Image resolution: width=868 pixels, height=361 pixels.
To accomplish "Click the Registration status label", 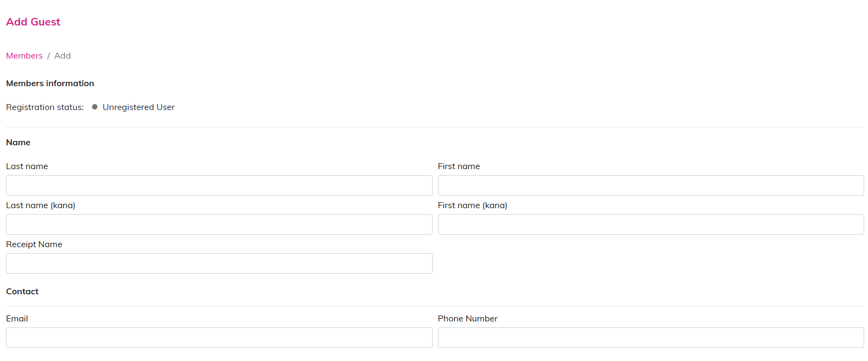I will (x=45, y=107).
